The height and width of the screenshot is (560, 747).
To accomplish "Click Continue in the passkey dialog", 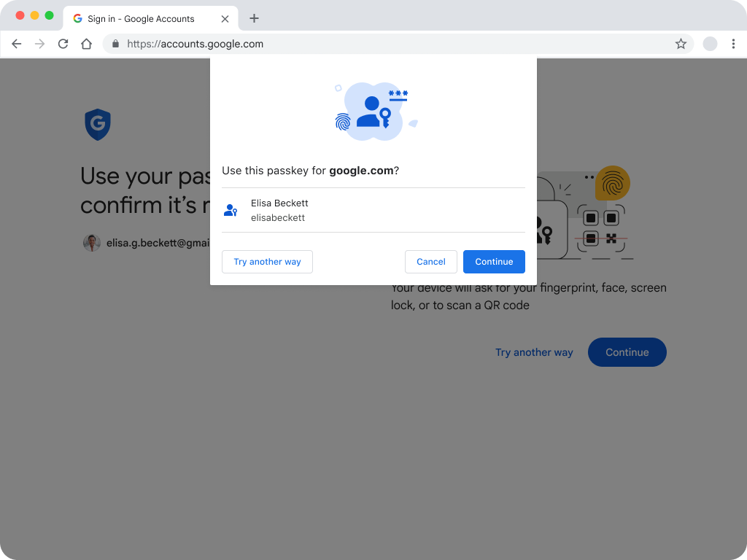I will [x=494, y=261].
